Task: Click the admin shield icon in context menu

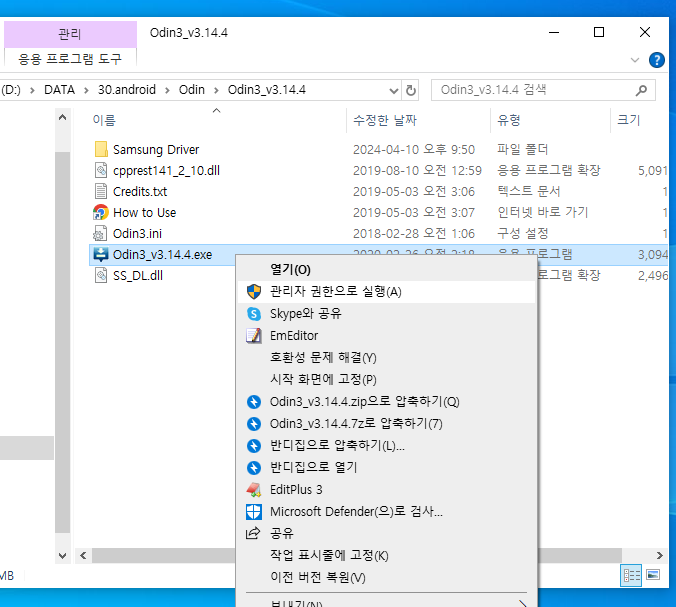Action: click(254, 291)
